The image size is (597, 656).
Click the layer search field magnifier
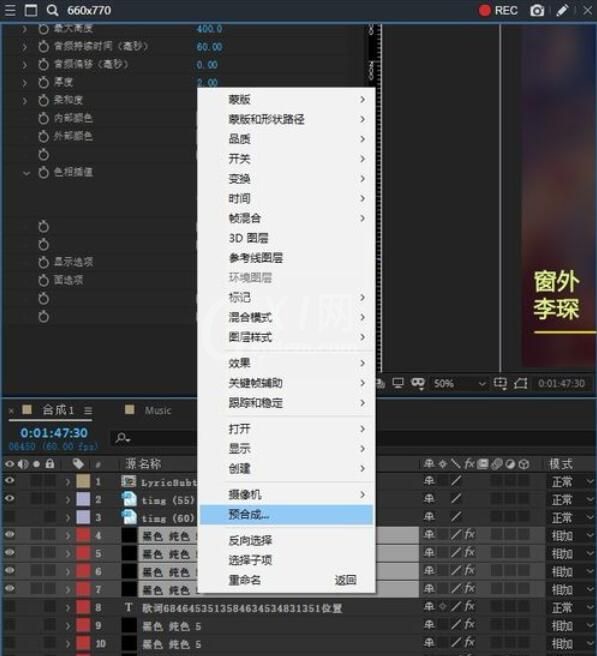tap(123, 438)
